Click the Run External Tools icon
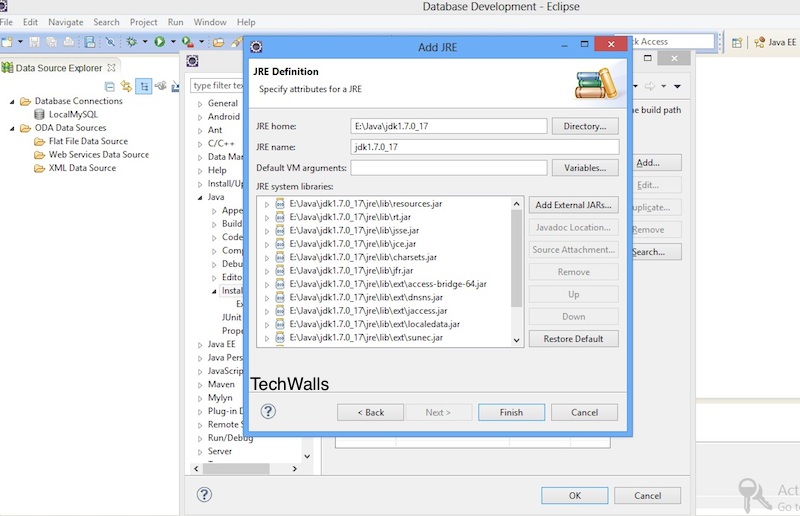 click(x=188, y=42)
